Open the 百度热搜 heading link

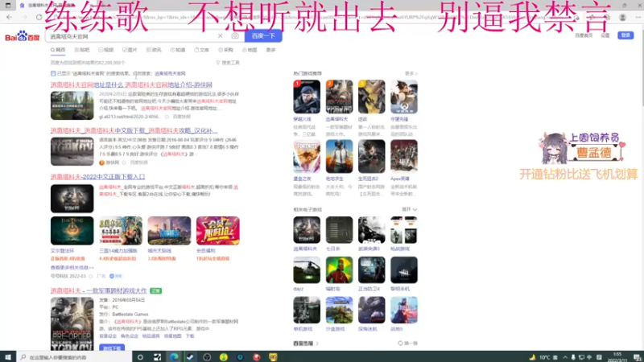(x=306, y=343)
